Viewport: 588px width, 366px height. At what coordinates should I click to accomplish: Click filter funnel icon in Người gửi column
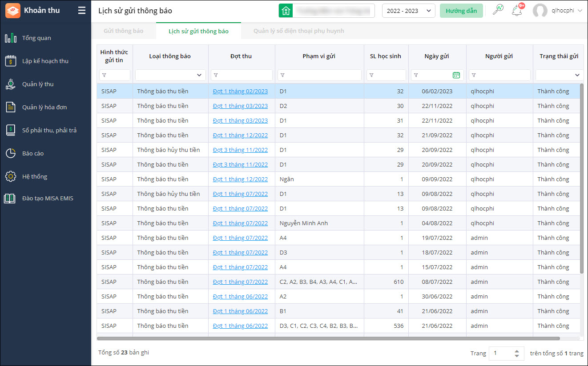(474, 75)
